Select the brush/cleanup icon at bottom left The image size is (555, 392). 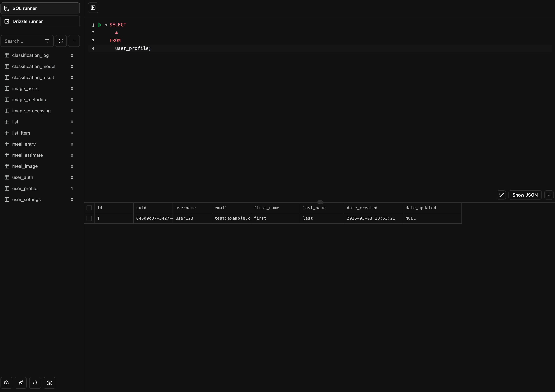coord(21,383)
